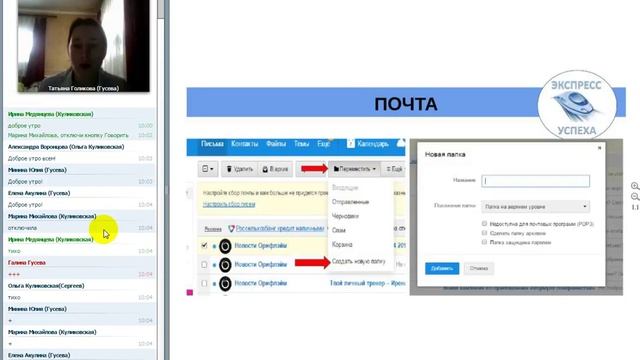
Task: Choose Создать новую папку menu entry
Action: click(359, 261)
